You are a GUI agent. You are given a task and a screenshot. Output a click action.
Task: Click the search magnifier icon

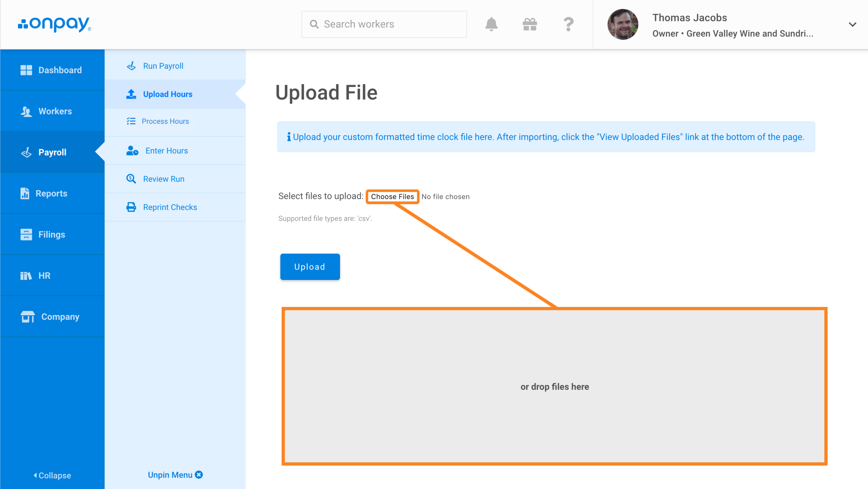tap(314, 24)
